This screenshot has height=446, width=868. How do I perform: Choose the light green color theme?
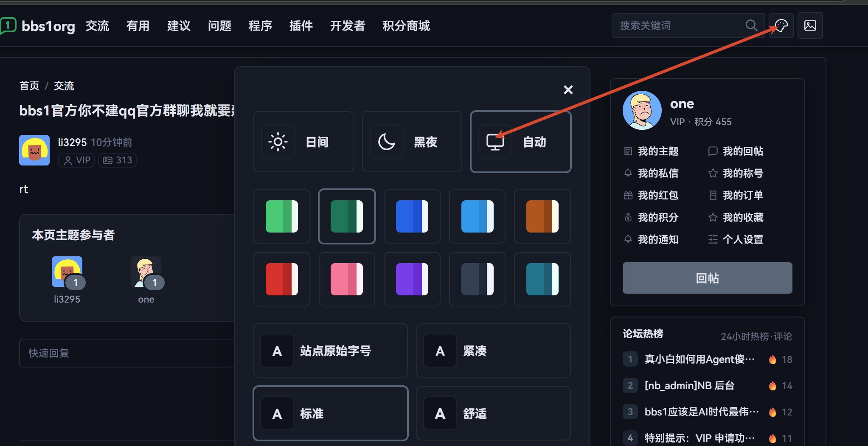[x=282, y=216]
